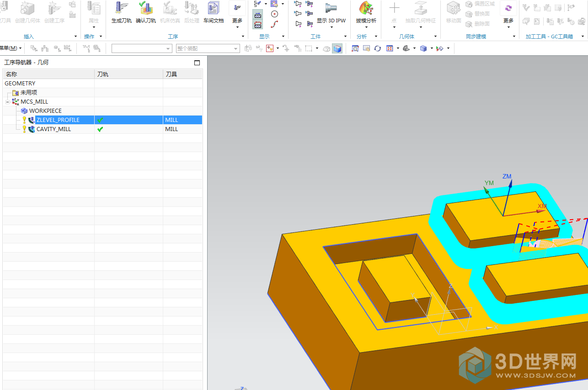Select the ZLEVEL_PROFILE operation
Image resolution: width=588 pixels, height=390 pixels.
(58, 120)
